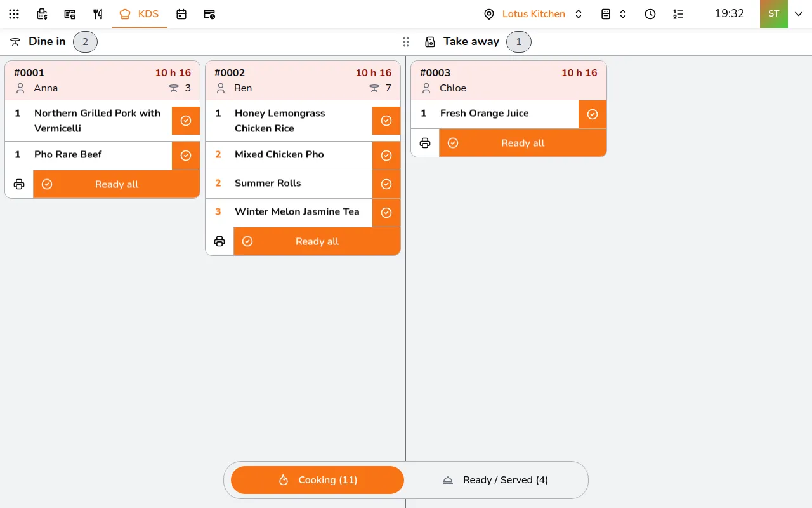The height and width of the screenshot is (508, 812).
Task: Mark Fresh Orange Juice as ready
Action: (593, 114)
